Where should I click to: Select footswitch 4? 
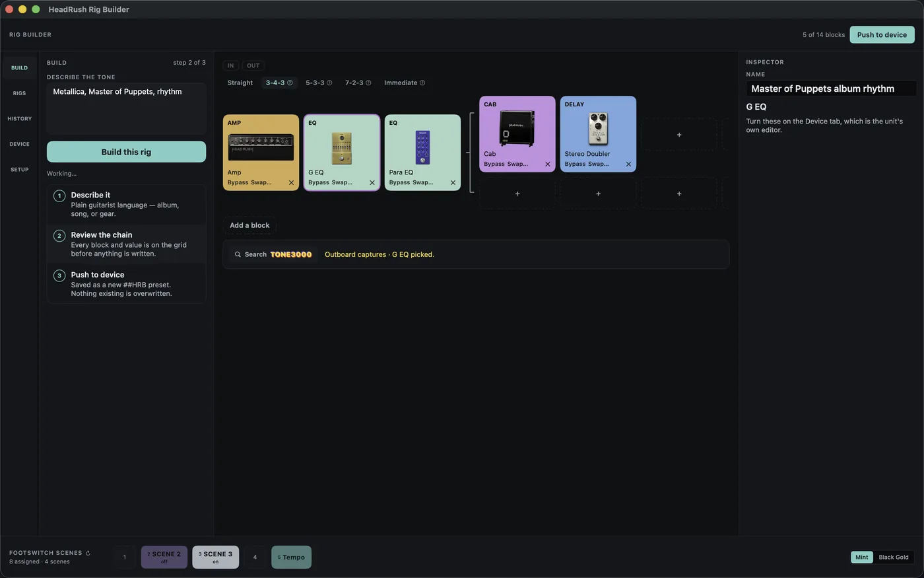click(255, 557)
